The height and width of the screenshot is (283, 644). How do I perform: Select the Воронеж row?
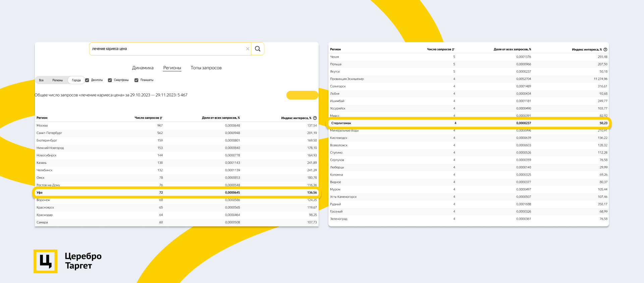click(x=177, y=200)
